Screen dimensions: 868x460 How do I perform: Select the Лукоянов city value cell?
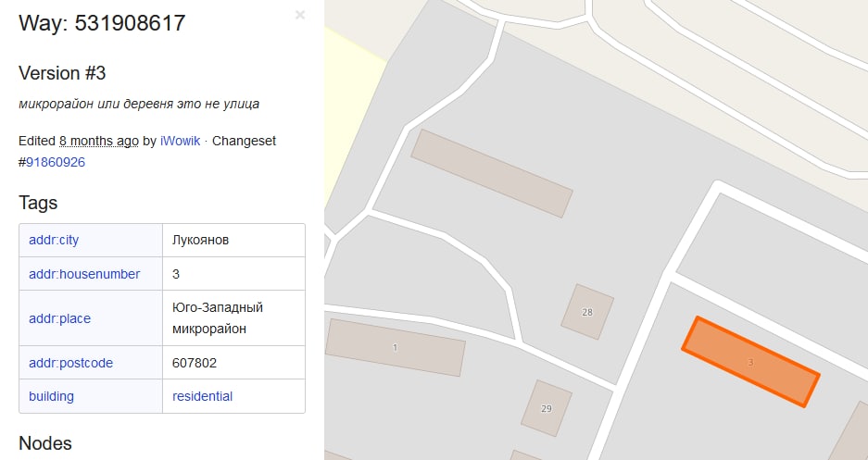[233, 240]
